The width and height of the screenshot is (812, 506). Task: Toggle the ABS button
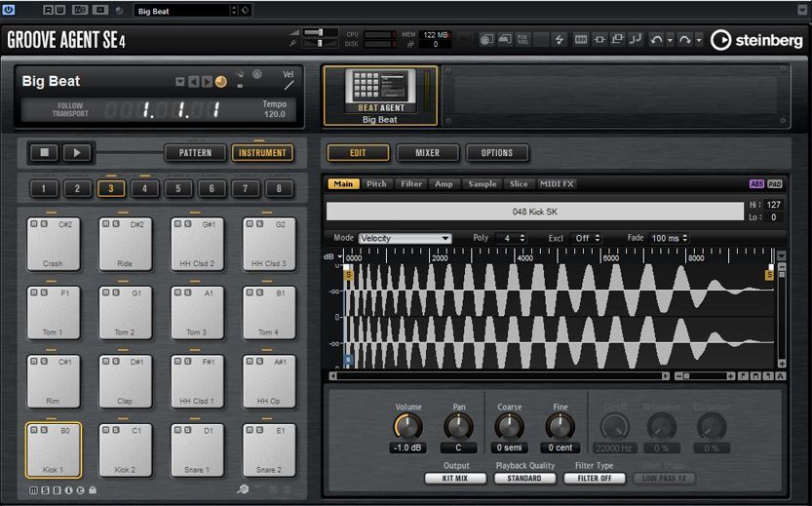pyautogui.click(x=756, y=184)
